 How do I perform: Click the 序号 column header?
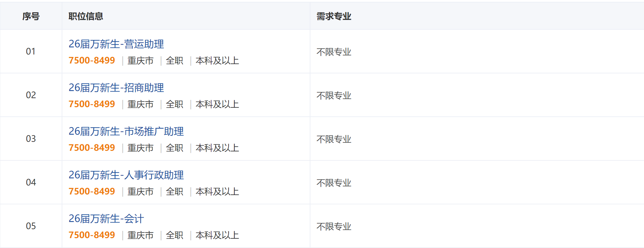click(31, 16)
